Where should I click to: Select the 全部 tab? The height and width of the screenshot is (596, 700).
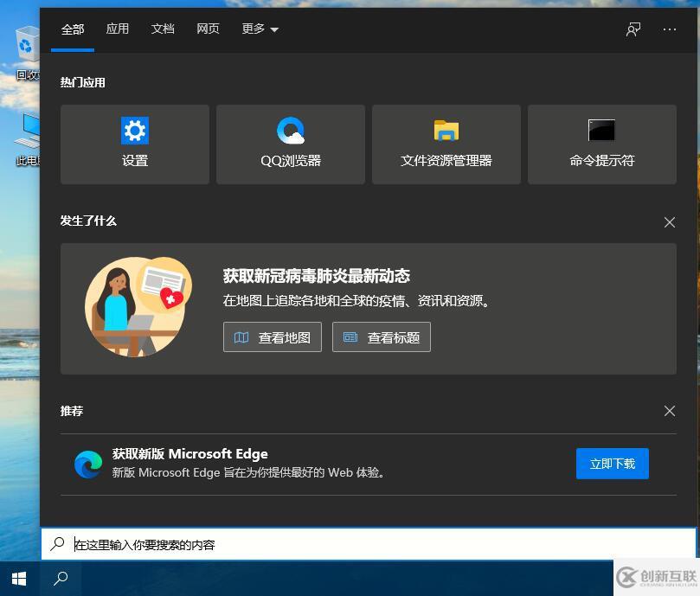pos(73,29)
